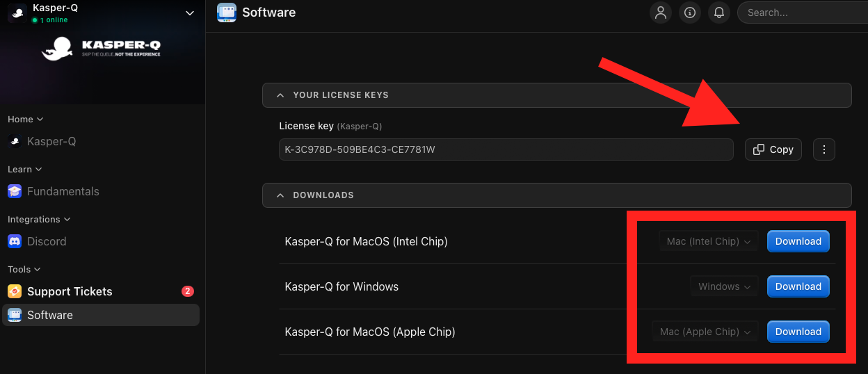Copy the license key

click(773, 149)
